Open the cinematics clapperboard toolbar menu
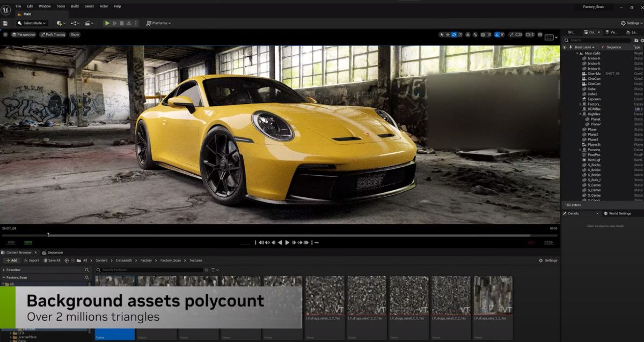This screenshot has height=342, width=644. pyautogui.click(x=88, y=23)
